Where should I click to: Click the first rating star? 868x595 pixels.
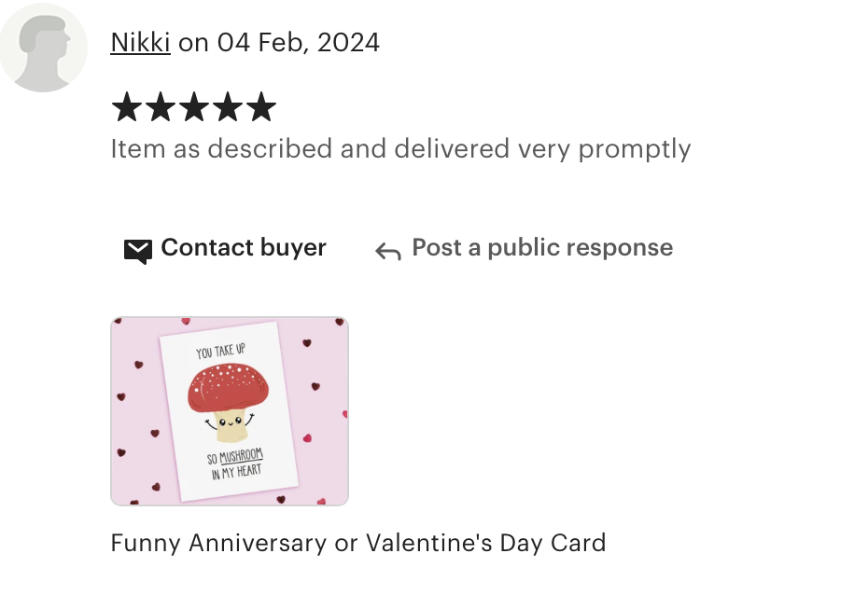click(127, 106)
